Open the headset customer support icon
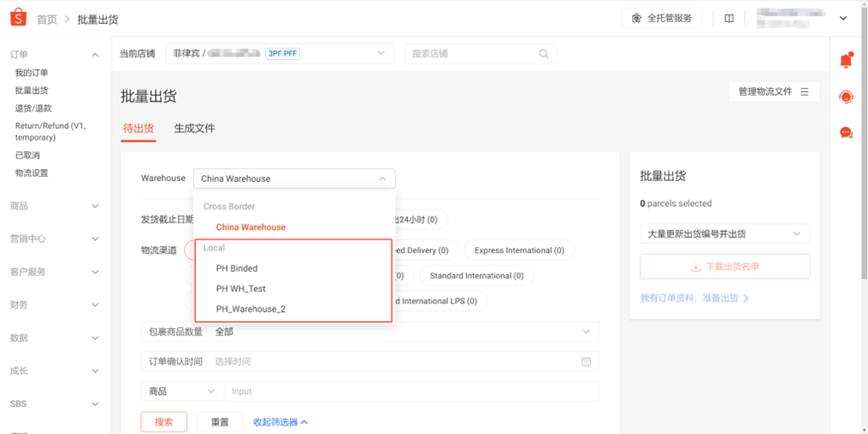 click(846, 97)
